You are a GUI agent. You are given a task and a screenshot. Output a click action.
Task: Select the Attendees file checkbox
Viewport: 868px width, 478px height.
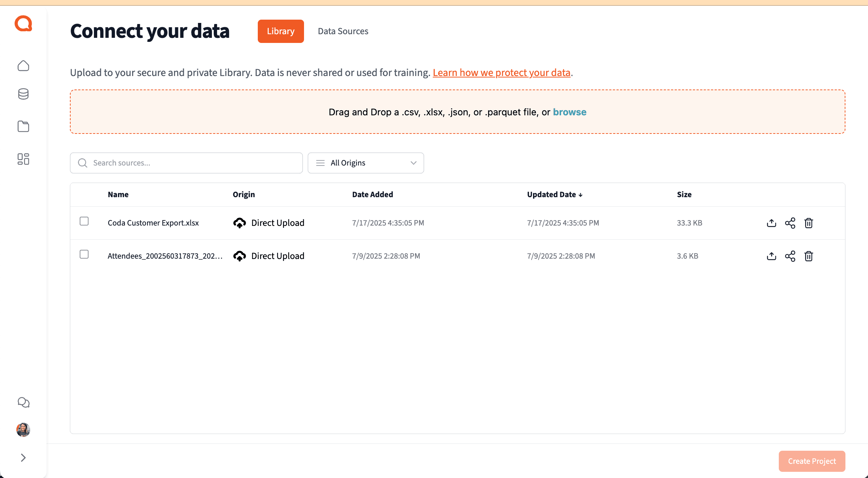coord(84,254)
